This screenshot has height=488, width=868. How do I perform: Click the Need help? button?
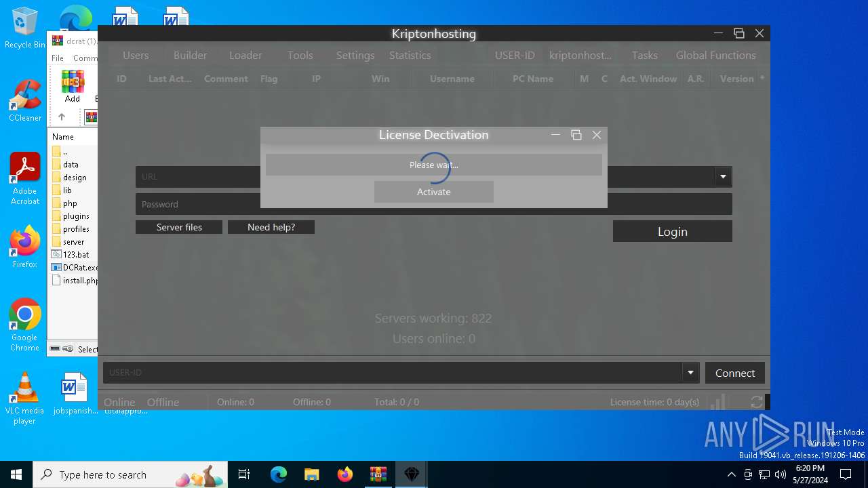coord(271,227)
